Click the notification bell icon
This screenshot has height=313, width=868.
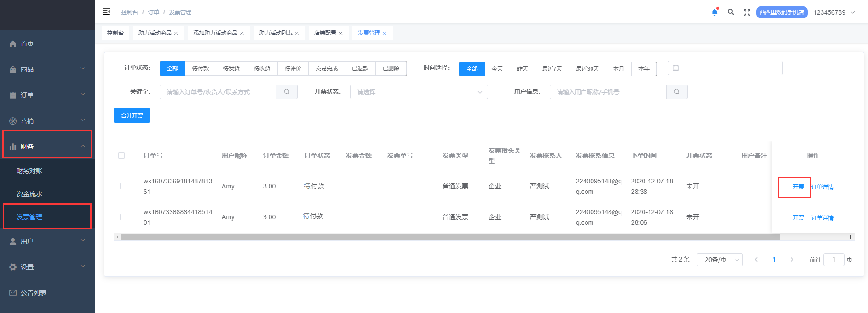click(714, 12)
